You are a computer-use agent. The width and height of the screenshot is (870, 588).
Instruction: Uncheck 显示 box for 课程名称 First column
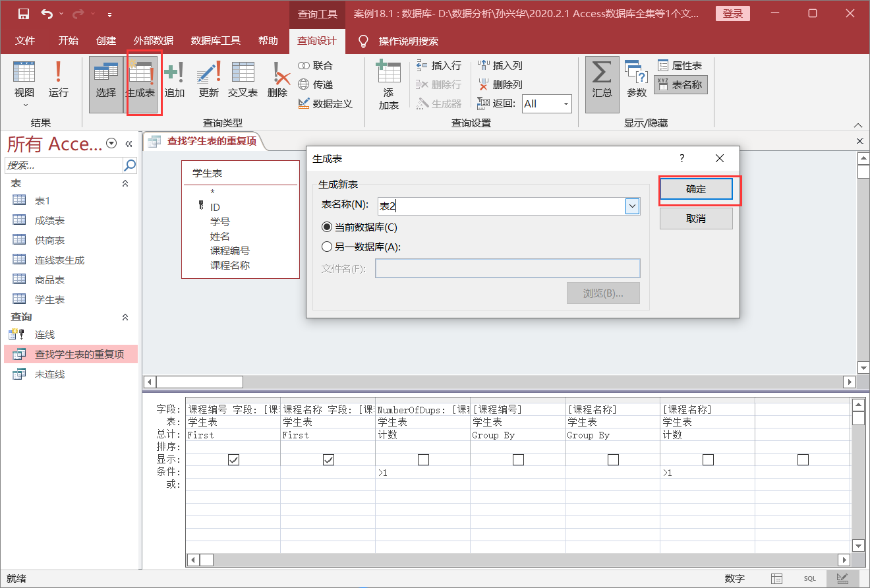click(x=328, y=460)
